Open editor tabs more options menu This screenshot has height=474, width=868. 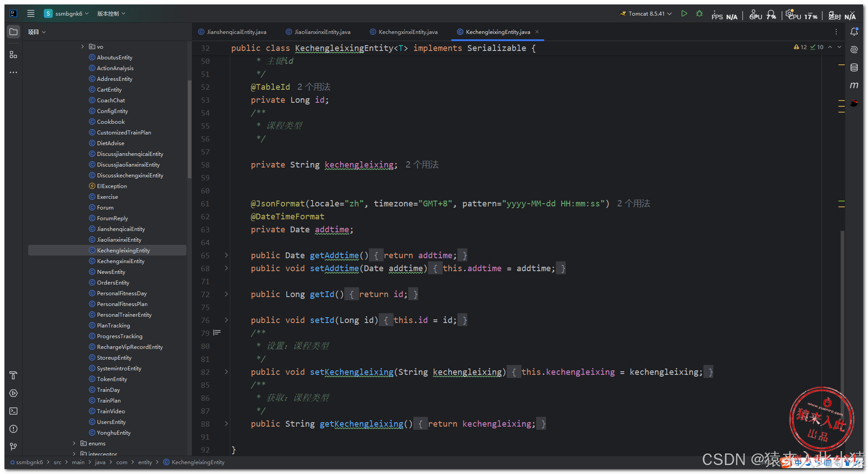[x=836, y=32]
